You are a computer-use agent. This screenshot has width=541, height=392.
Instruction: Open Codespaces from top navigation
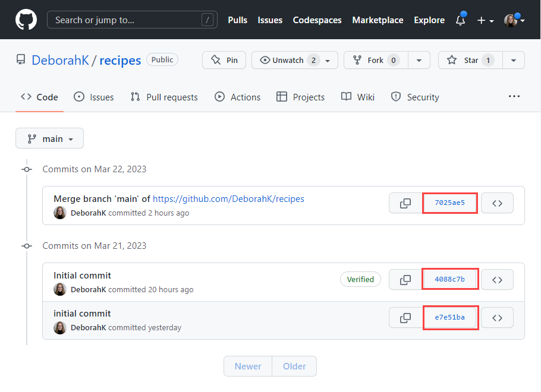[317, 20]
